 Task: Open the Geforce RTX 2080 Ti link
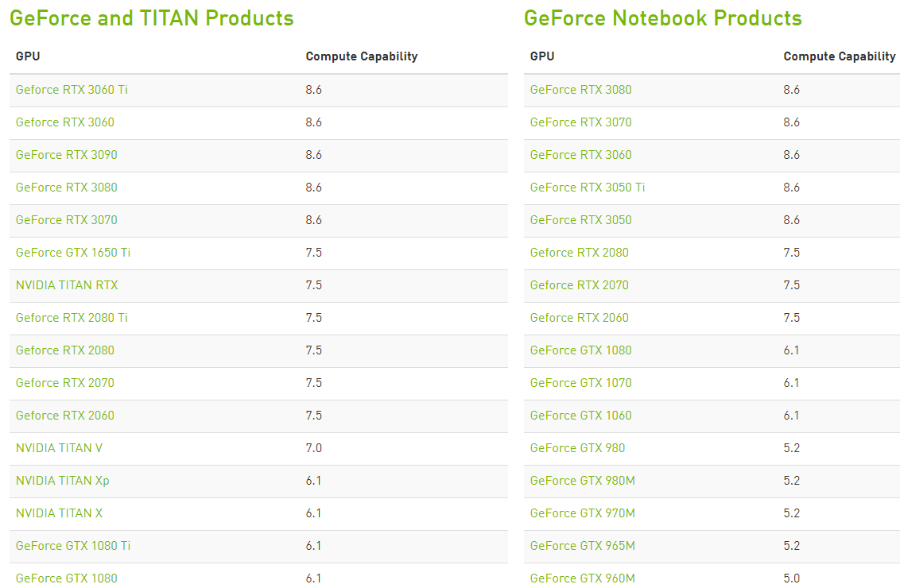tap(72, 318)
